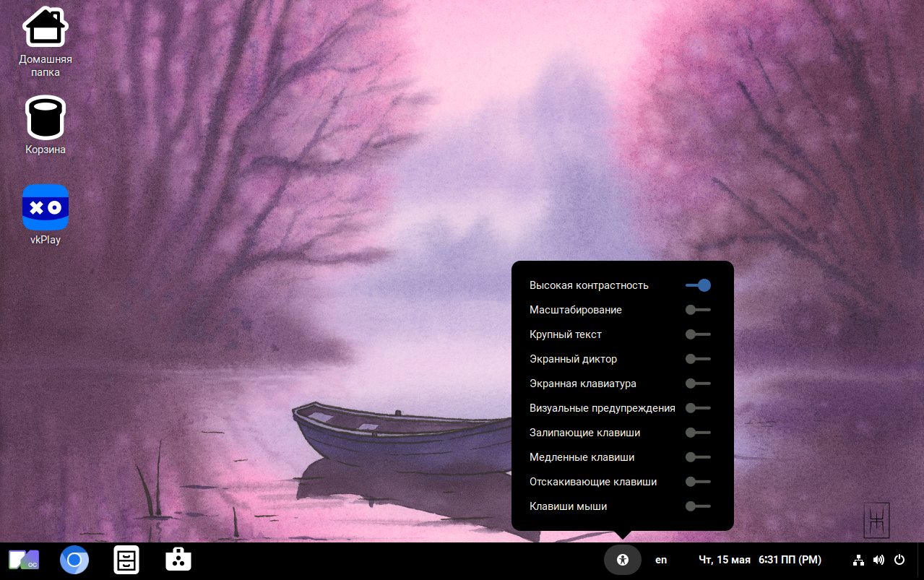Open the date and time calendar
The image size is (924, 580).
click(x=759, y=560)
